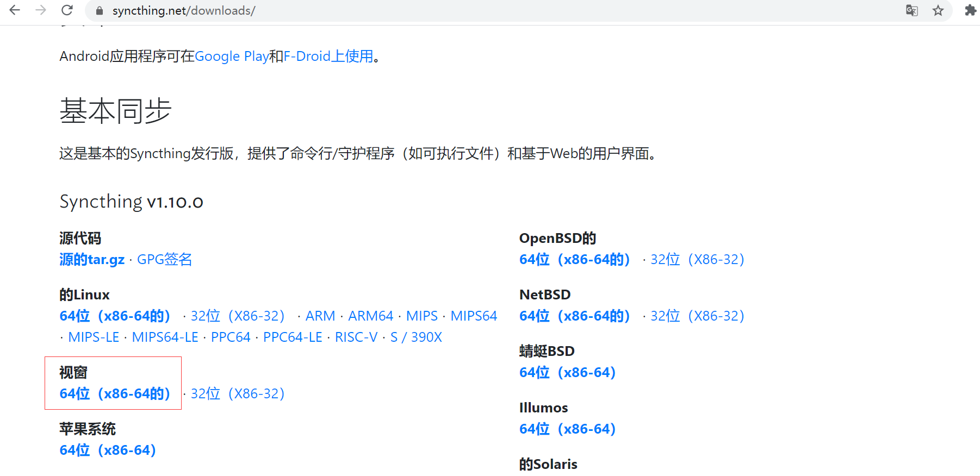Download DragonFly (蜻蜓BSD) 64位 build
This screenshot has width=980, height=476.
tap(568, 372)
